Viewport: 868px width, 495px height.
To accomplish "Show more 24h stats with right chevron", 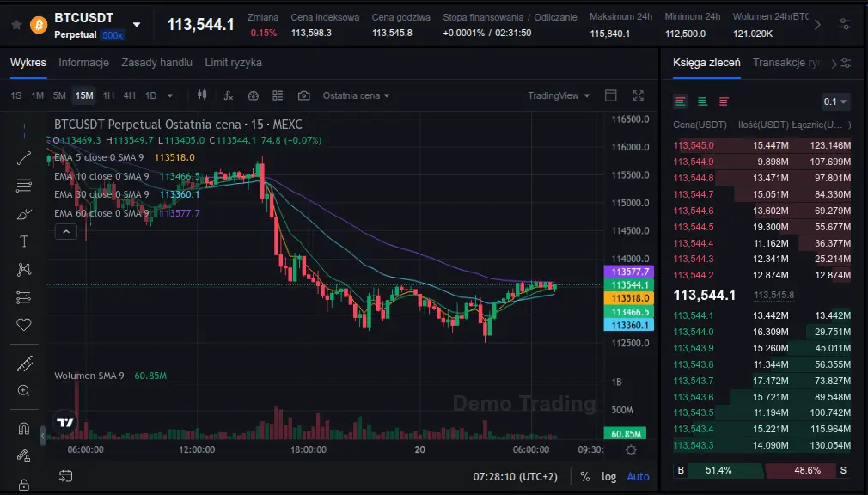I will (817, 25).
